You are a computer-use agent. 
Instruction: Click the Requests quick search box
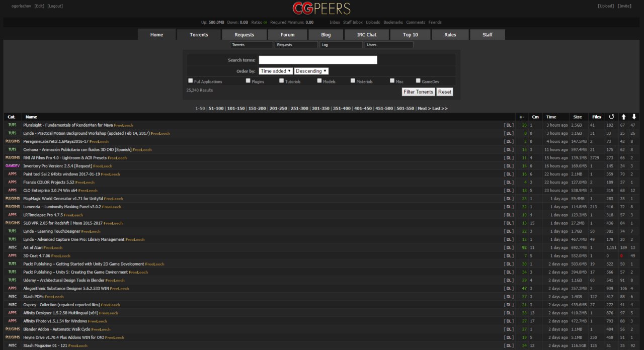coord(296,45)
